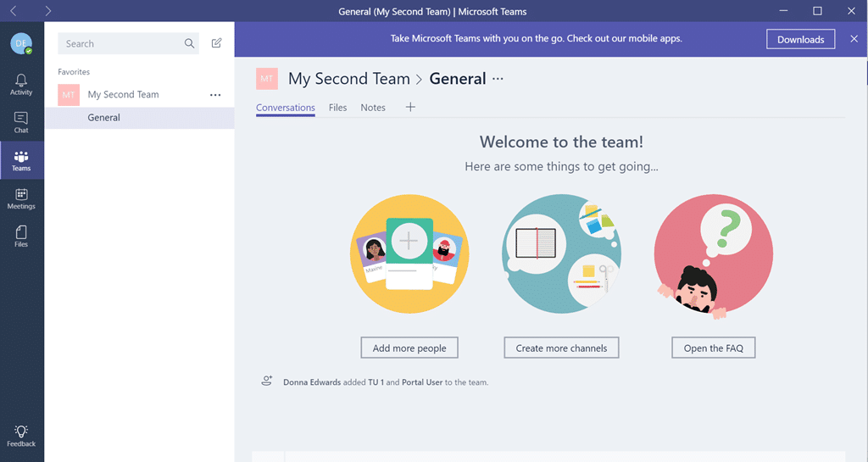Switch to the Files tab
This screenshot has width=868, height=462.
click(337, 108)
